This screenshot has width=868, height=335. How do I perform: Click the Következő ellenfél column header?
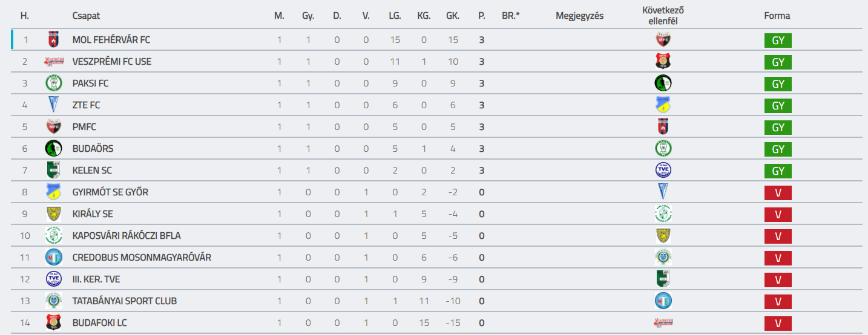point(663,16)
